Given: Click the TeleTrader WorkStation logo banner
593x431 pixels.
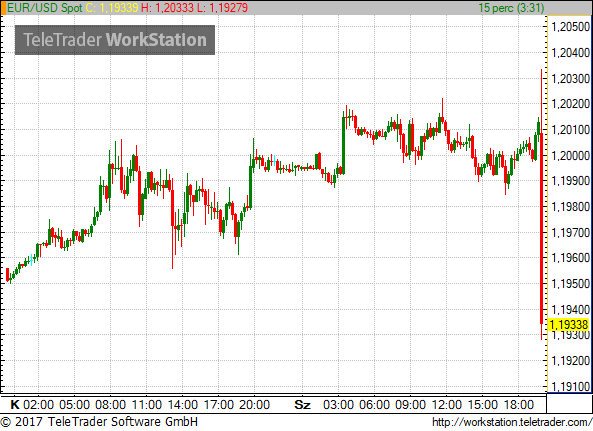Looking at the screenshot, I should click(115, 40).
